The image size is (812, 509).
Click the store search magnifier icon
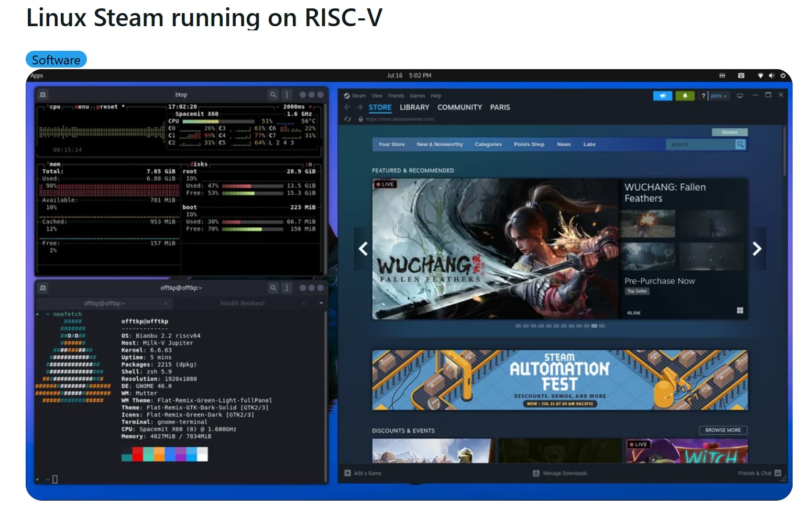740,145
